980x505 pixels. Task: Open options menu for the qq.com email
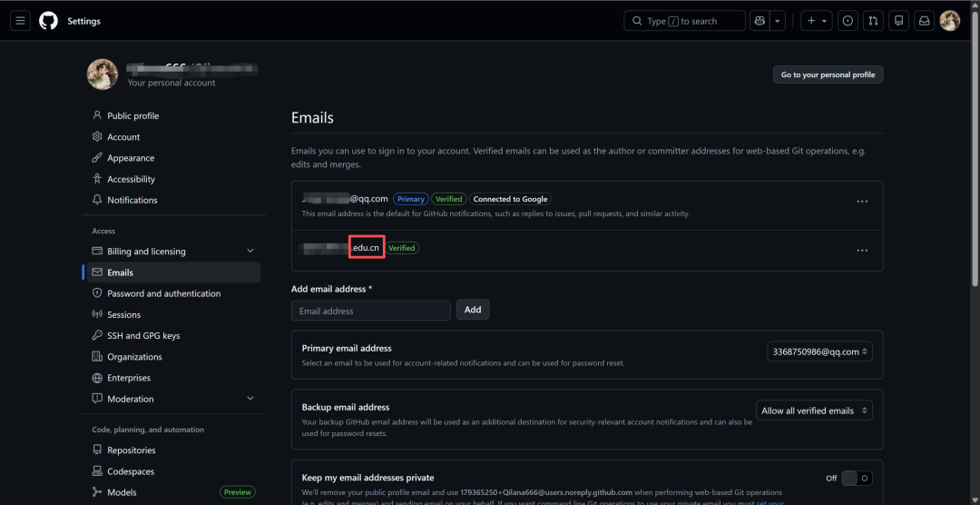pyautogui.click(x=862, y=202)
